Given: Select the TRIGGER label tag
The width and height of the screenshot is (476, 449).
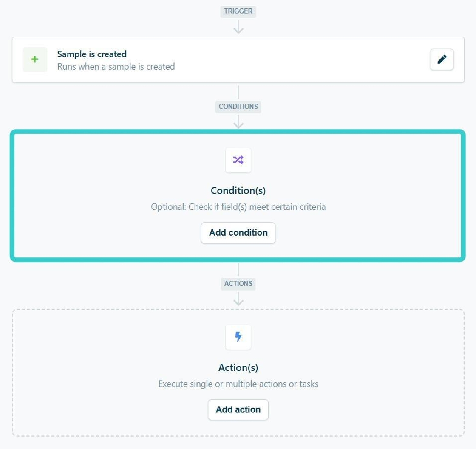Looking at the screenshot, I should pos(238,11).
